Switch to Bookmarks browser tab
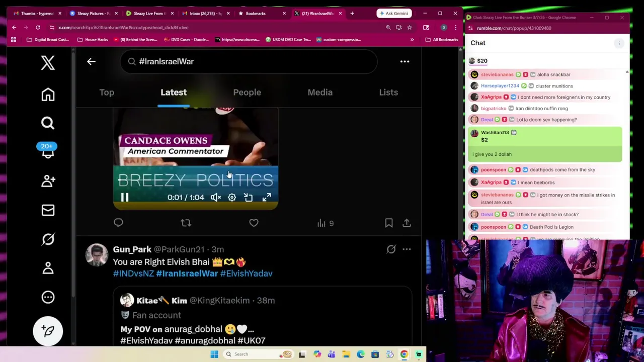Screen dimensions: 644x362 262,13
